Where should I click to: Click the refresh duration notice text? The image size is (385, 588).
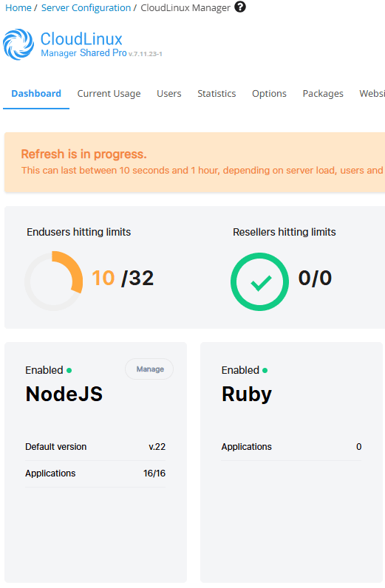[x=202, y=170]
